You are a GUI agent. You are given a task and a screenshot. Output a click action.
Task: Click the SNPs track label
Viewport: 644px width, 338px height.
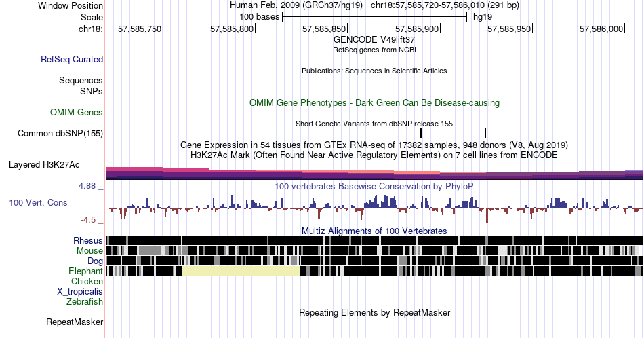pos(92,91)
